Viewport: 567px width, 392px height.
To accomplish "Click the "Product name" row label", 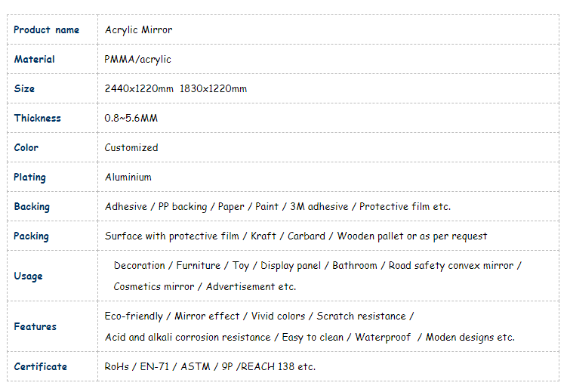I will [46, 30].
